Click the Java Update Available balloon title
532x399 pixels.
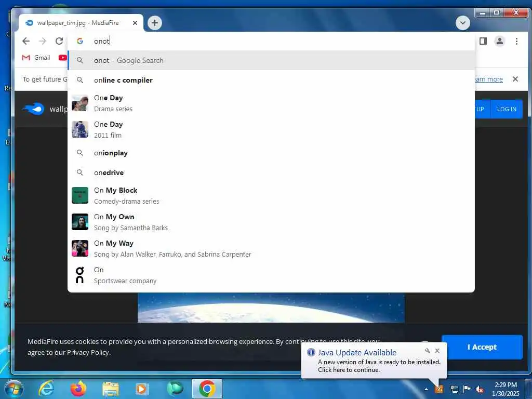point(357,353)
